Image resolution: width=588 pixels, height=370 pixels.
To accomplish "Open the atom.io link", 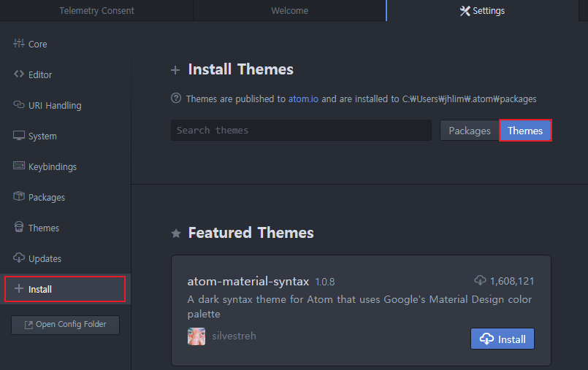I will click(x=303, y=99).
